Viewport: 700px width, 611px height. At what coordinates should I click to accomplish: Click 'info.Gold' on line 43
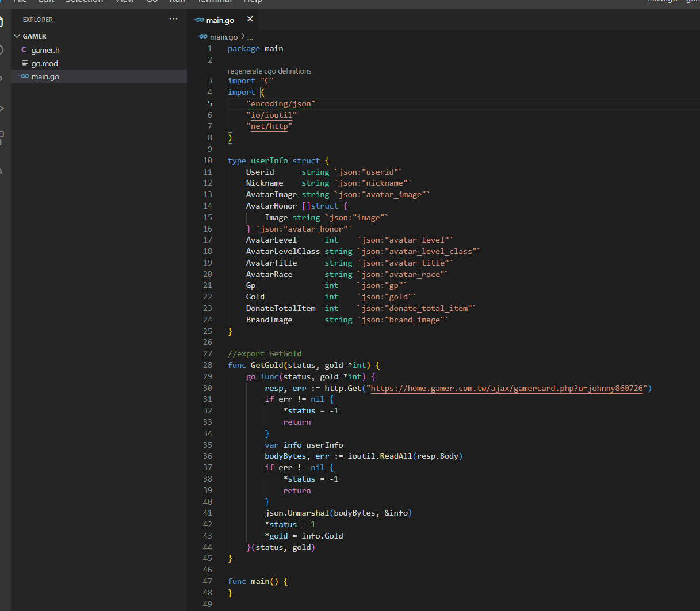coord(323,536)
